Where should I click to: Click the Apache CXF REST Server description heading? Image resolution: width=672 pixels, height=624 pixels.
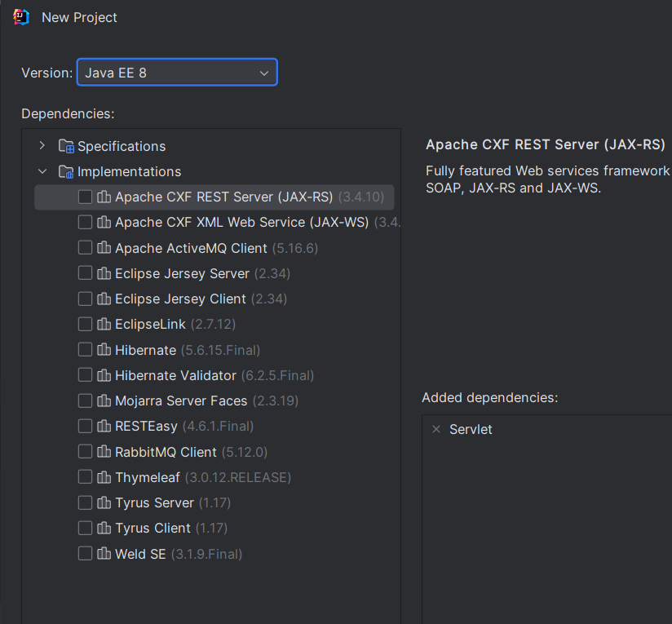[545, 144]
